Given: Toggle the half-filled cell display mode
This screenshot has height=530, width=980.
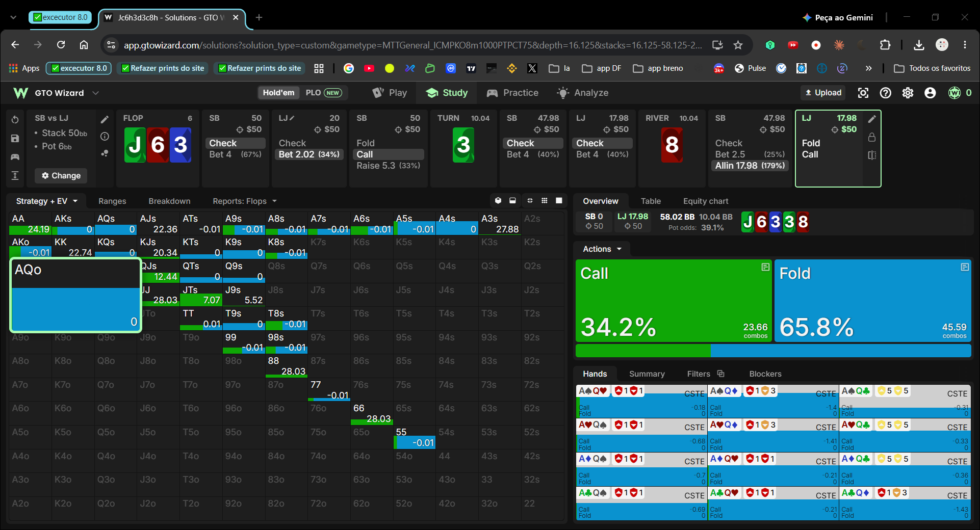Looking at the screenshot, I should point(512,201).
